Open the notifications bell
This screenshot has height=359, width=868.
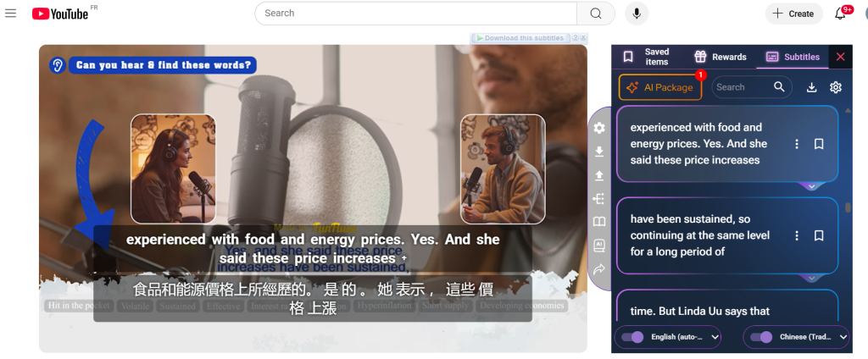point(840,14)
